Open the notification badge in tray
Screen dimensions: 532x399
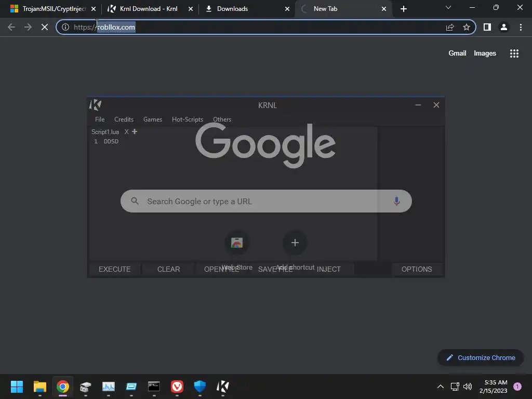point(517,387)
